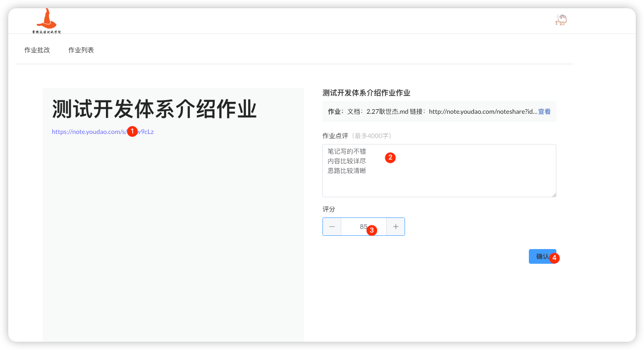The width and height of the screenshot is (644, 350).
Task: Click the comment box resize handle
Action: [554, 194]
